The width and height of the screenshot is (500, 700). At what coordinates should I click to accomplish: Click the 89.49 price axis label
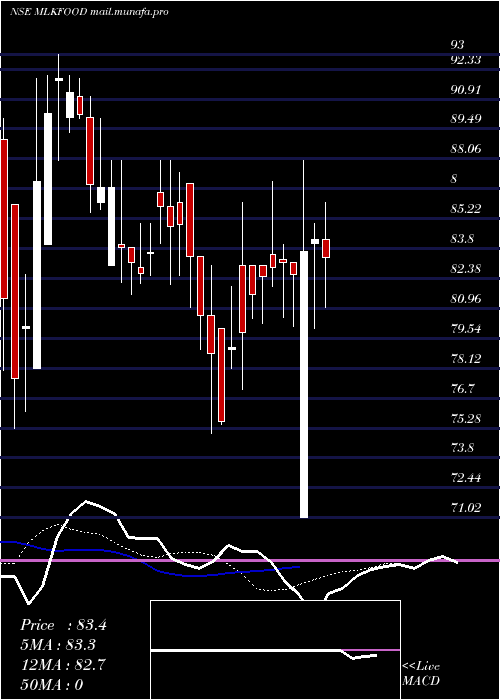pos(466,119)
